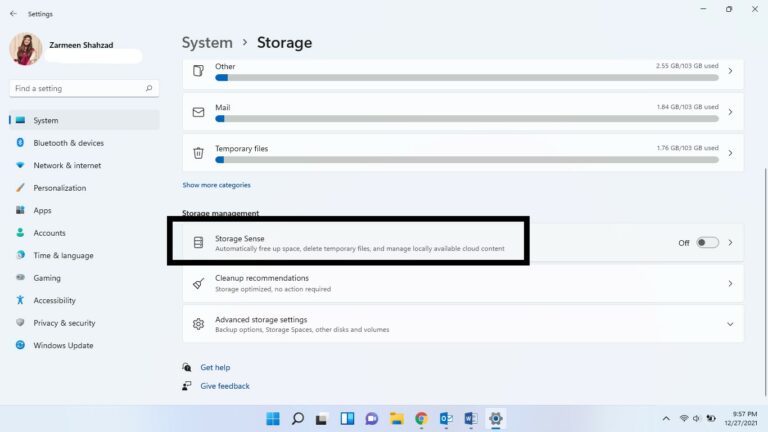Click the Windows Update icon in sidebar
The height and width of the screenshot is (432, 768).
(20, 345)
